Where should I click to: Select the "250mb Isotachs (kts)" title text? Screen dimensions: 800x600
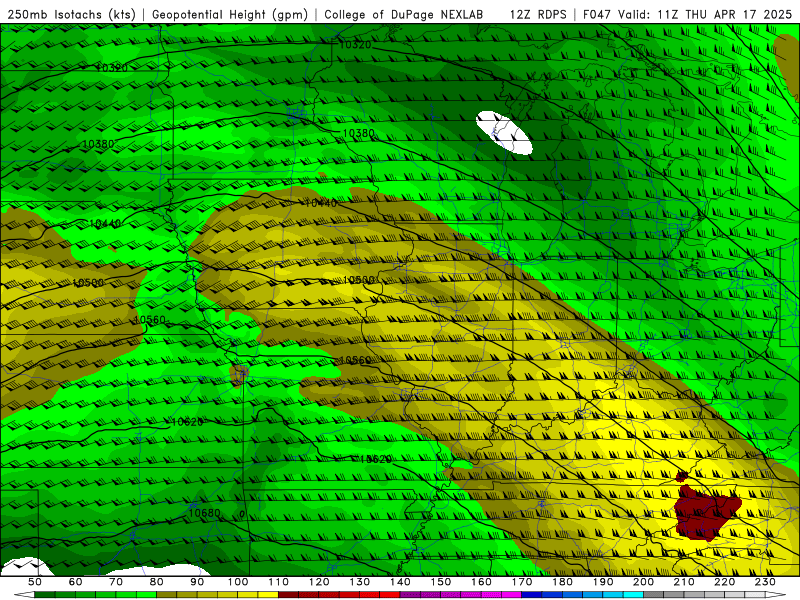pos(71,14)
